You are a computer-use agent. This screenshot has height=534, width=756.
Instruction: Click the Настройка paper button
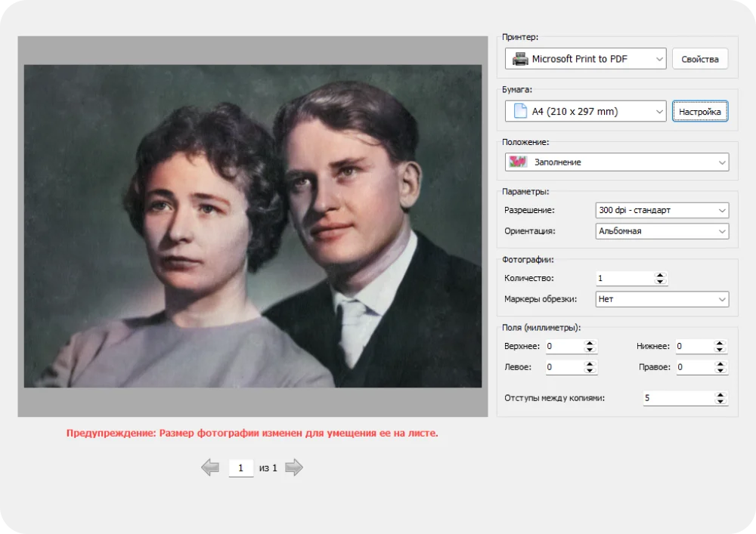[x=699, y=112]
